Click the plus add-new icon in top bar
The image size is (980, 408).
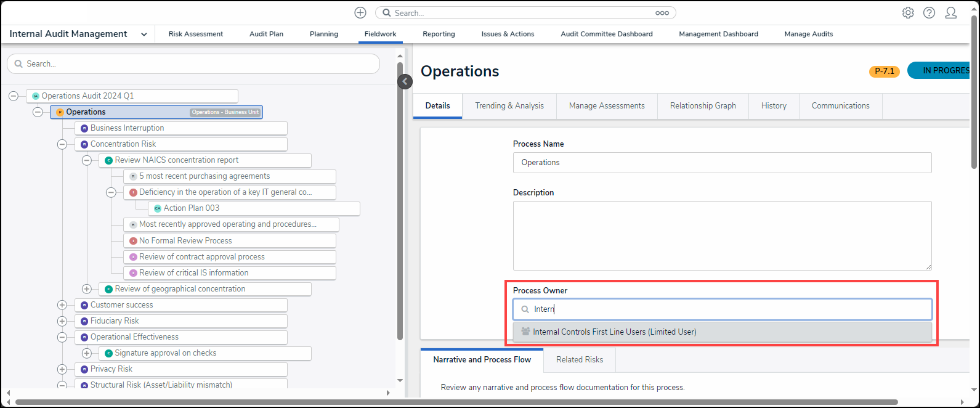[360, 13]
